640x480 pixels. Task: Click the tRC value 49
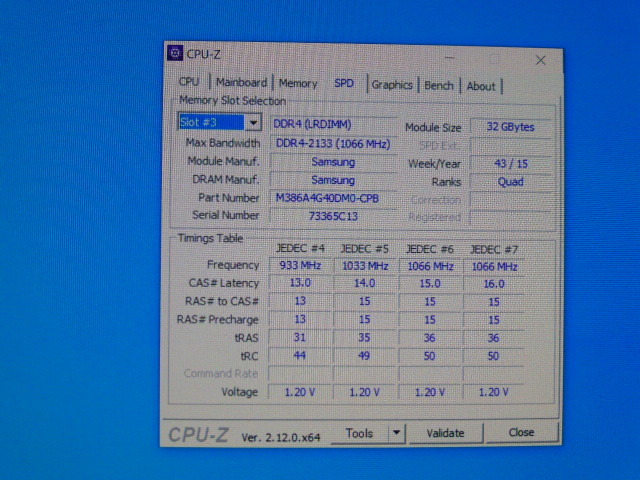(365, 356)
